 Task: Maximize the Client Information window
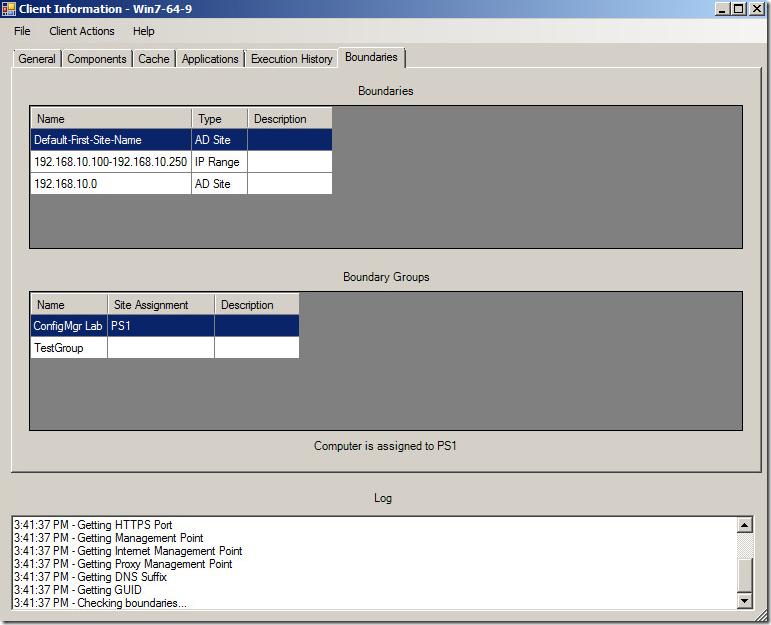coord(739,9)
